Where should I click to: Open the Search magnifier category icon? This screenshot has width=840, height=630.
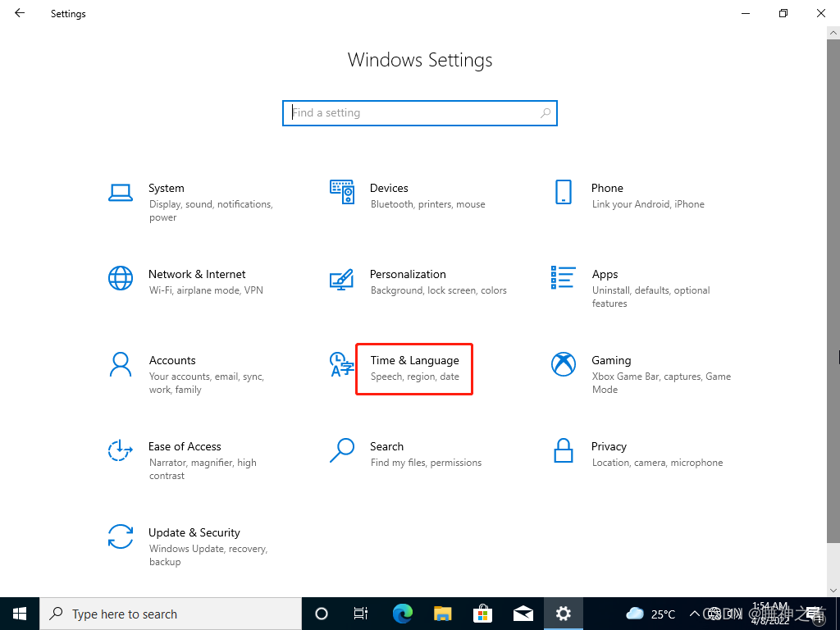click(342, 450)
